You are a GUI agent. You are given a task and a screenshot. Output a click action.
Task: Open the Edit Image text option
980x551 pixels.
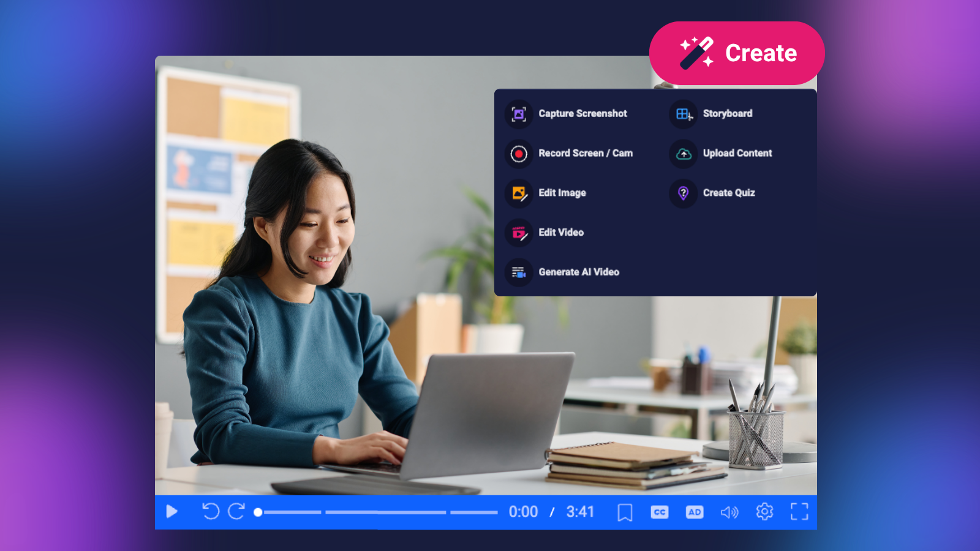coord(562,193)
